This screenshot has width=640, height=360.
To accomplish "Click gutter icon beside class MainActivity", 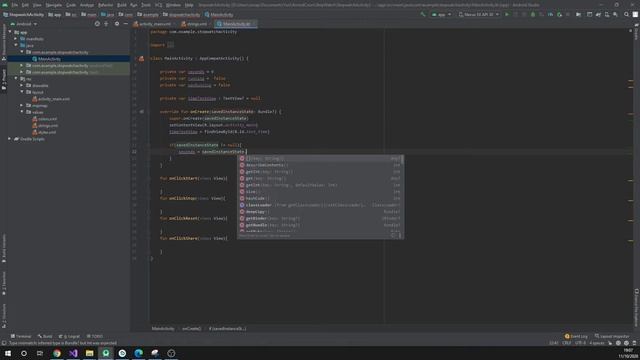I will tap(142, 58).
